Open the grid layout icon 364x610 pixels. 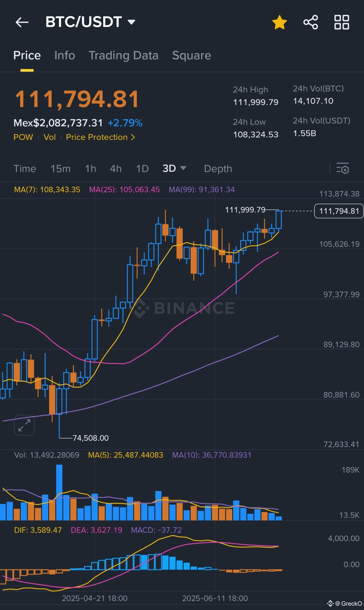point(342,22)
